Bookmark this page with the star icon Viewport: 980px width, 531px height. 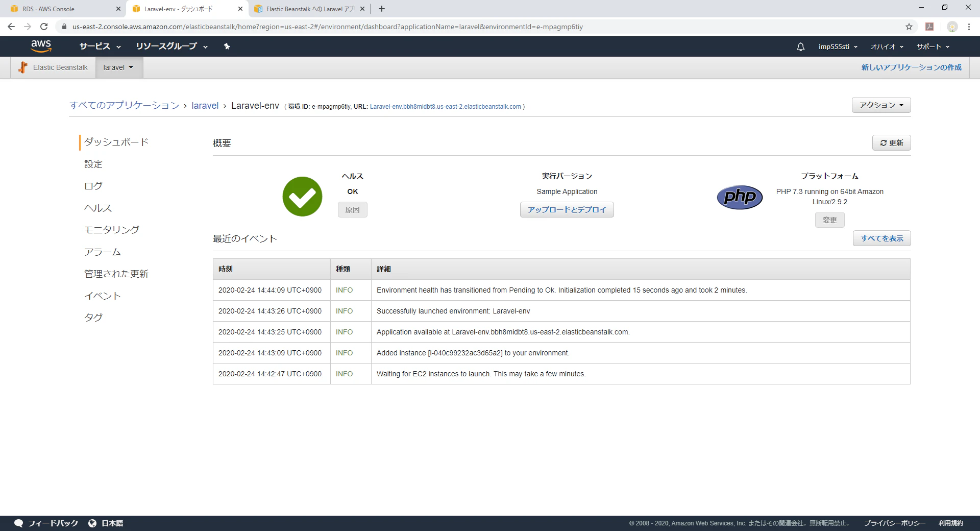point(909,27)
